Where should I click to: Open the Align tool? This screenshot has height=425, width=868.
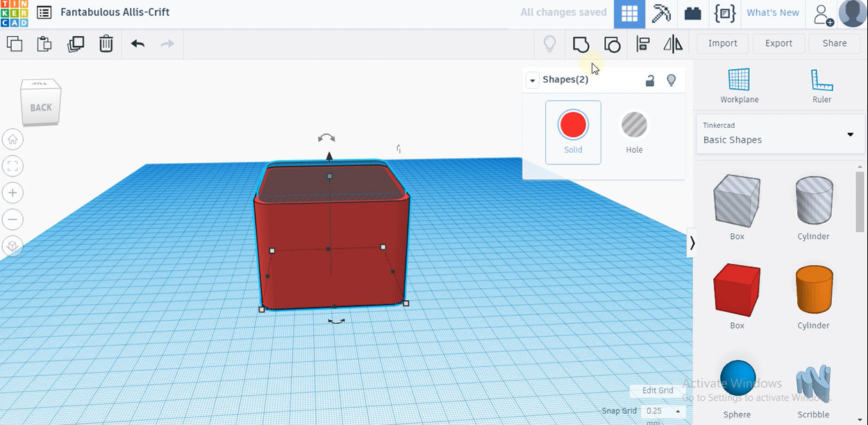[x=643, y=44]
